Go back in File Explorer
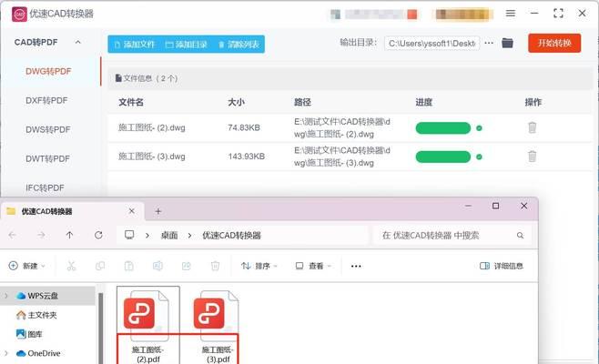This screenshot has width=599, height=364. click(x=12, y=235)
